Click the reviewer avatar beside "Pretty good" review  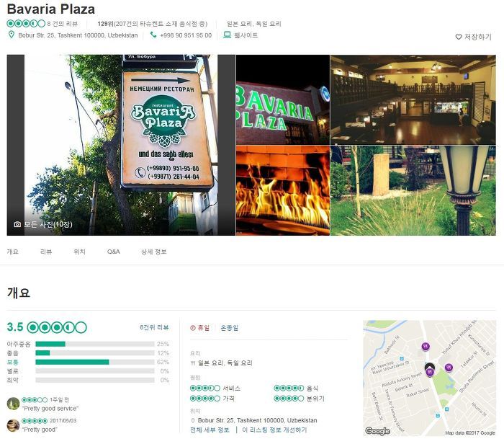(13, 425)
